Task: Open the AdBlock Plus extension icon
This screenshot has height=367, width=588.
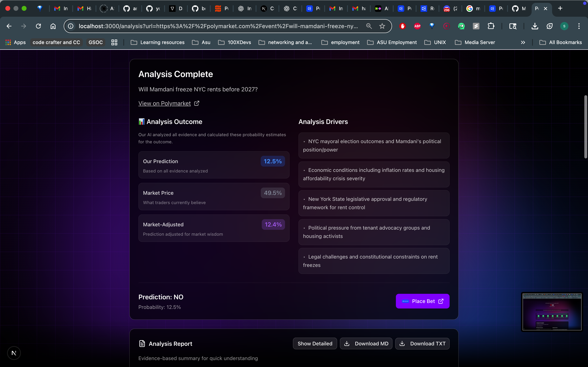Action: tap(417, 26)
